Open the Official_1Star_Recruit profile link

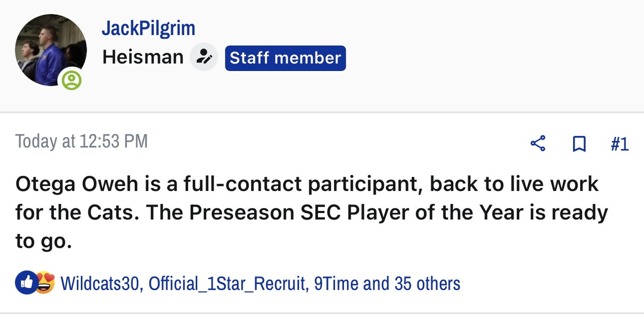click(x=227, y=284)
